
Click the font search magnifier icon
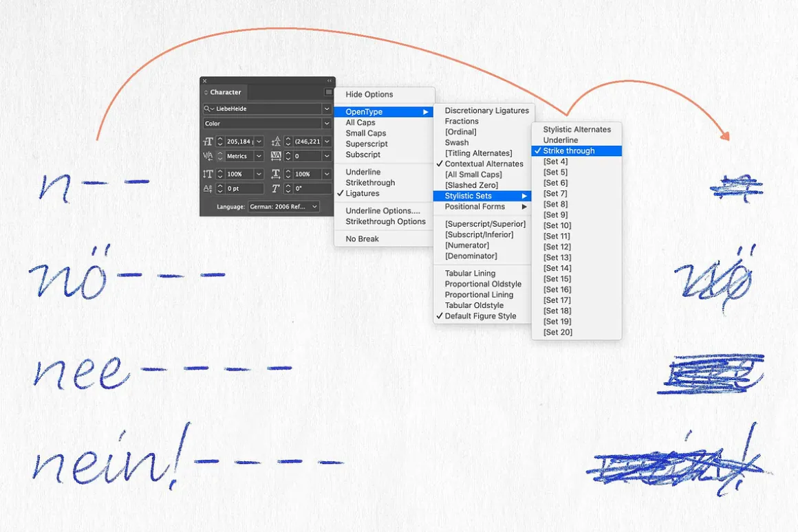[x=208, y=109]
